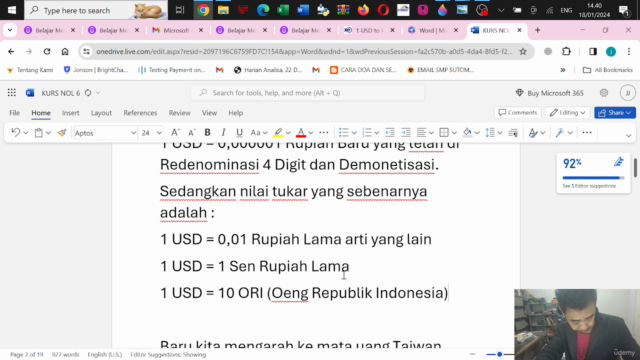Open the Tentang Kami bookmark
The height and width of the screenshot is (360, 640).
click(x=31, y=70)
